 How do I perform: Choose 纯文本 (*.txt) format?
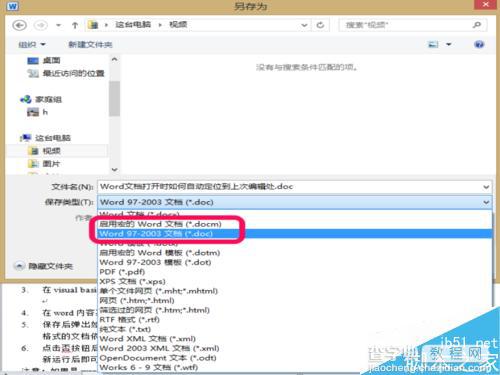pyautogui.click(x=295, y=329)
